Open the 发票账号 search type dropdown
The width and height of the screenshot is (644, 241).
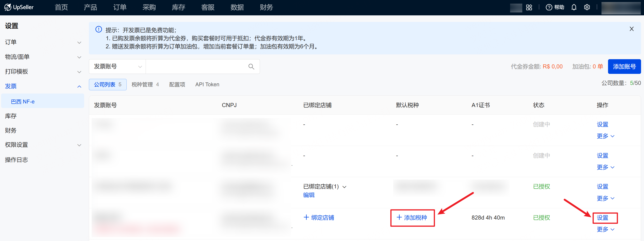click(117, 66)
